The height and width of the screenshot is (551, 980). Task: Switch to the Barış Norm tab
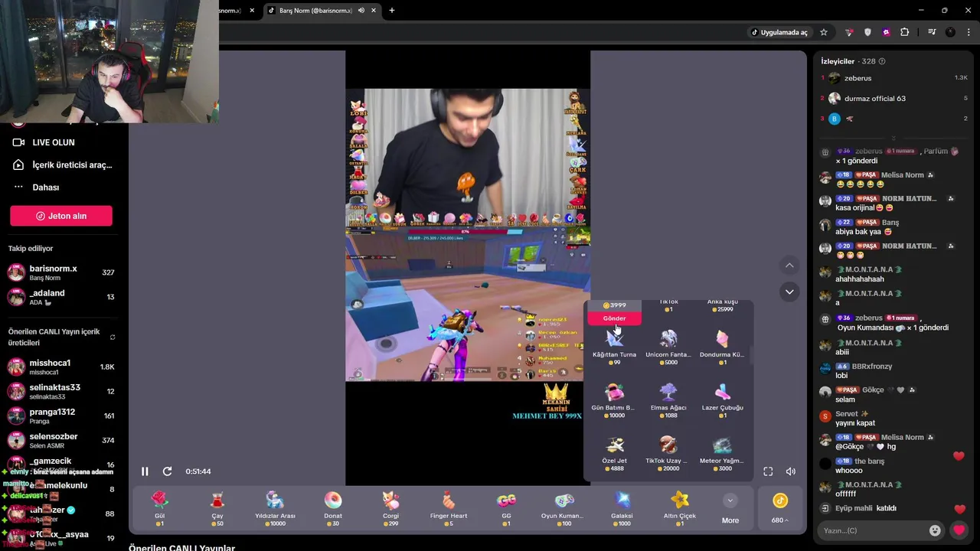(315, 11)
